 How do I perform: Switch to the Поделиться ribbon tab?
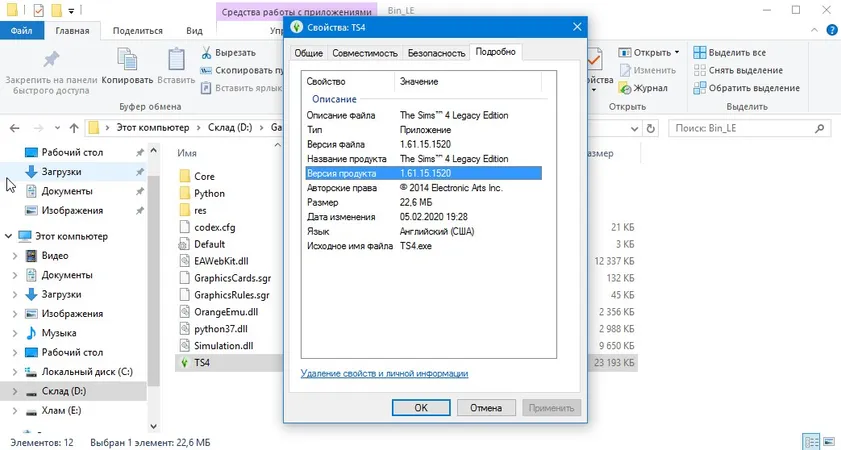138,31
